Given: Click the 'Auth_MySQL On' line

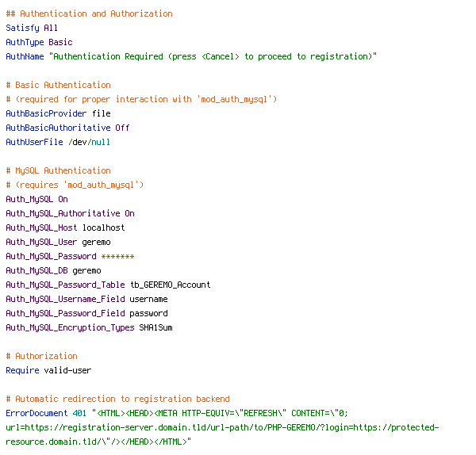Looking at the screenshot, I should coord(36,199).
